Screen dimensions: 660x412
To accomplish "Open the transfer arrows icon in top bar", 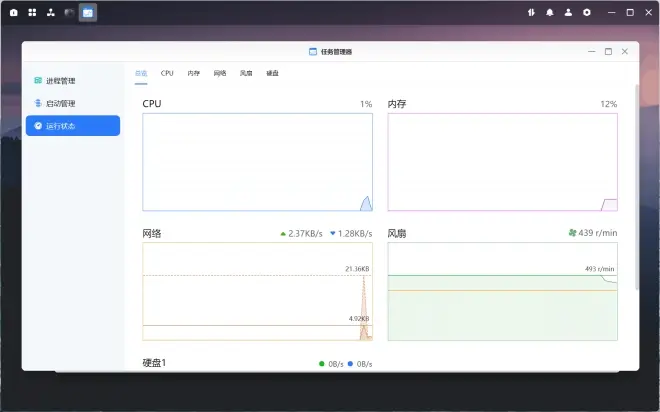I will point(531,13).
